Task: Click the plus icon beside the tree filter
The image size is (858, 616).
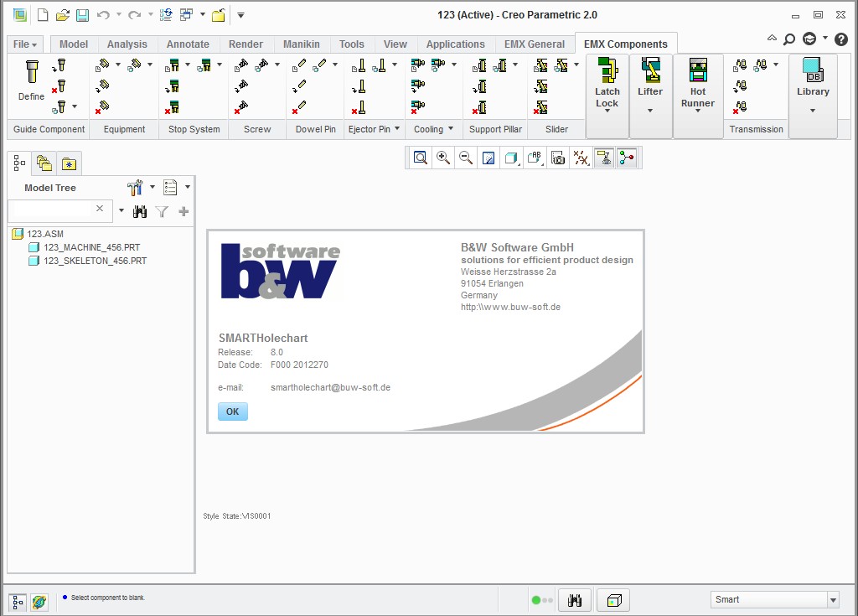Action: (x=183, y=212)
